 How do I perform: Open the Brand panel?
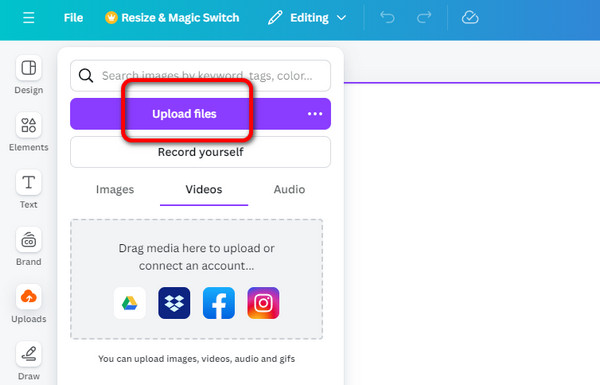tap(29, 247)
